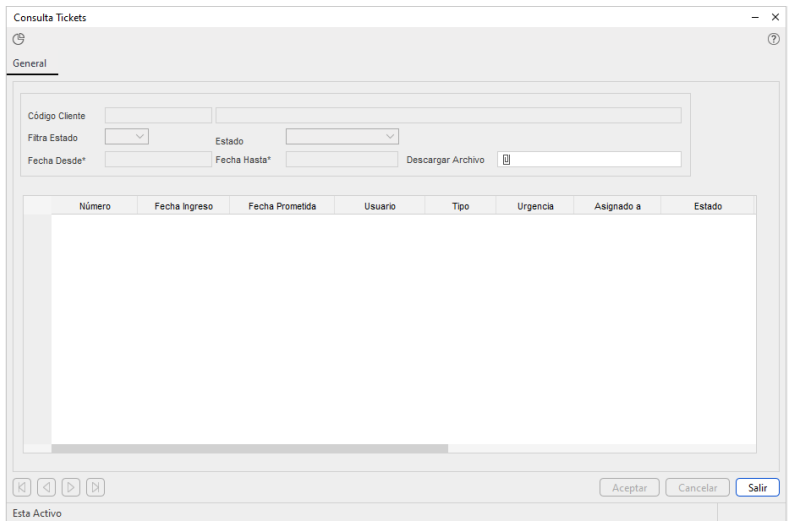Click the Urgencia column header

(535, 206)
